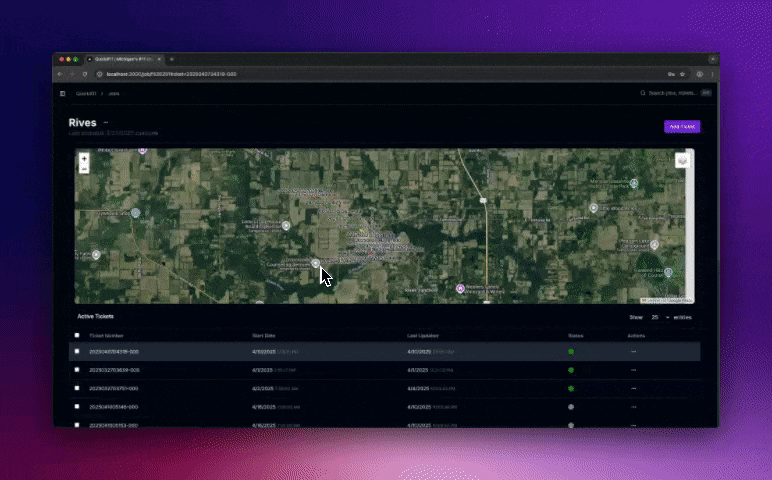The width and height of the screenshot is (772, 480).
Task: Zoom out on the map
Action: [x=84, y=169]
